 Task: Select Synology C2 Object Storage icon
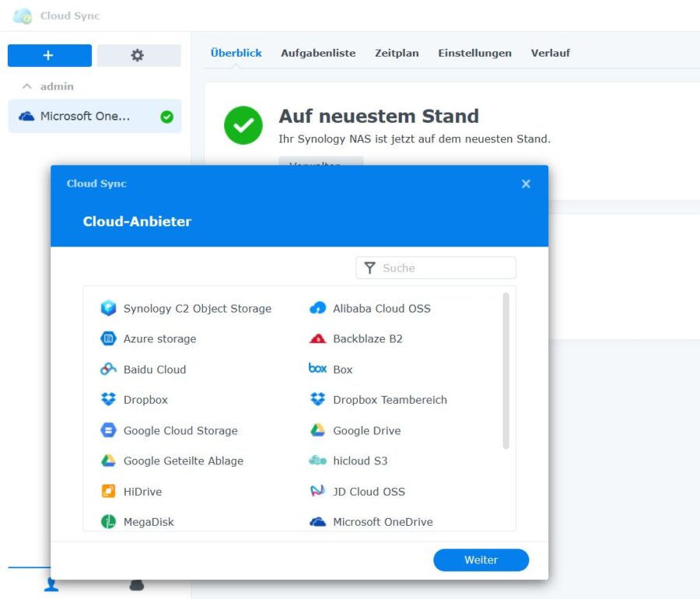pos(108,308)
